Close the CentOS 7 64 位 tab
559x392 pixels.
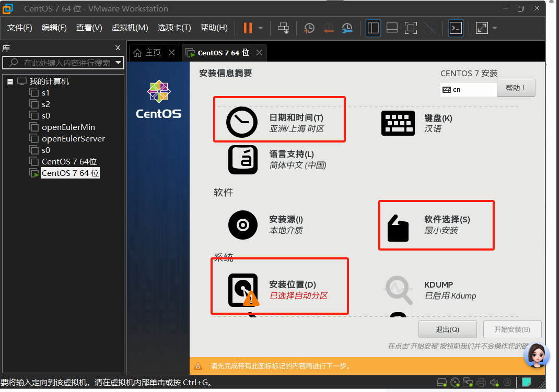pos(260,53)
